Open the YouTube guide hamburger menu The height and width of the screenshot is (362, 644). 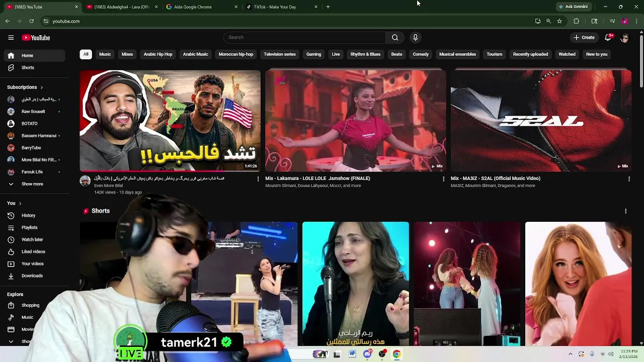point(11,38)
